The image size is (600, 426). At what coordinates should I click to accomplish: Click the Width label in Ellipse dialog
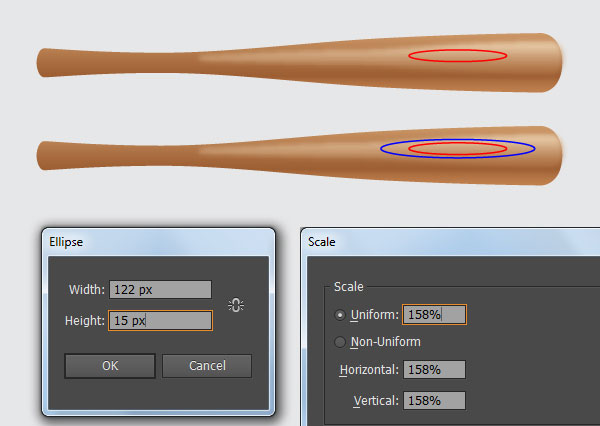pos(86,290)
